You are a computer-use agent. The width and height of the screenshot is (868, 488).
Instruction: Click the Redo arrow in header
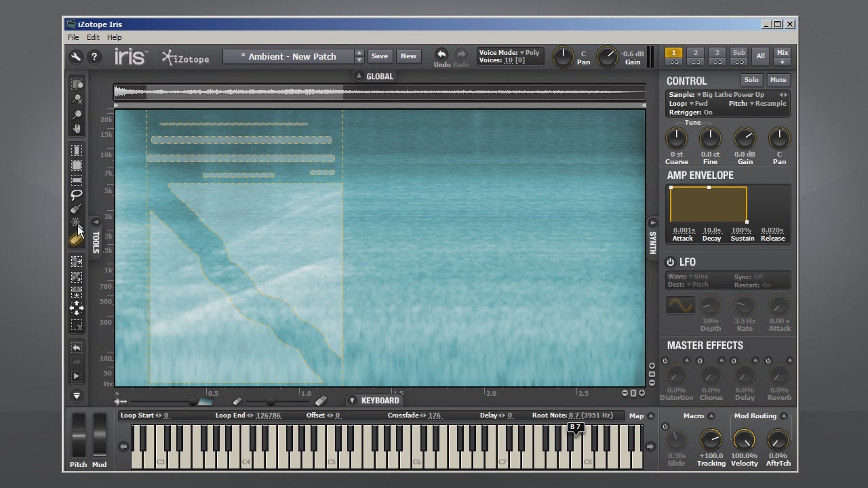[x=461, y=54]
